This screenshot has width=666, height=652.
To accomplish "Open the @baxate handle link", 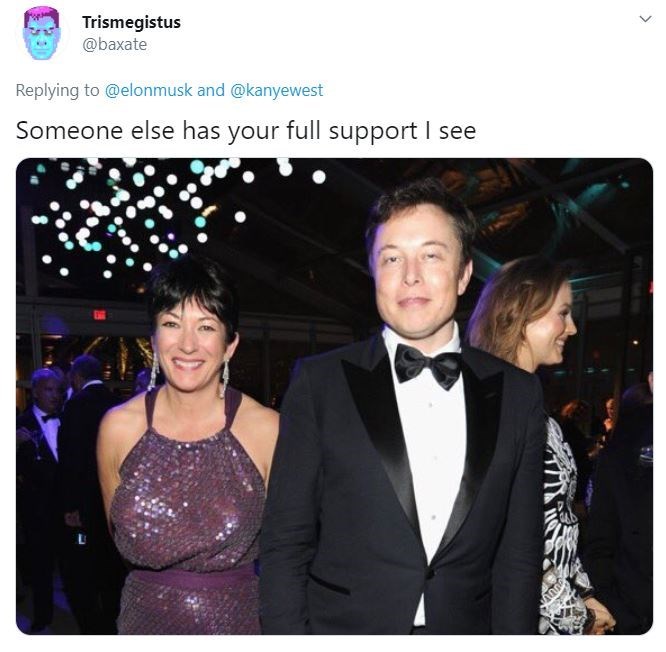I will (115, 44).
